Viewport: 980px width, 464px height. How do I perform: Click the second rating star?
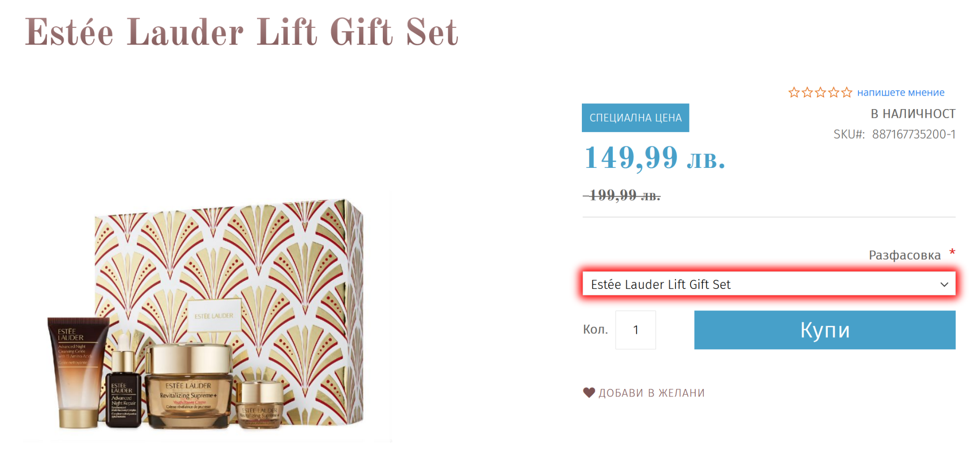tap(807, 92)
